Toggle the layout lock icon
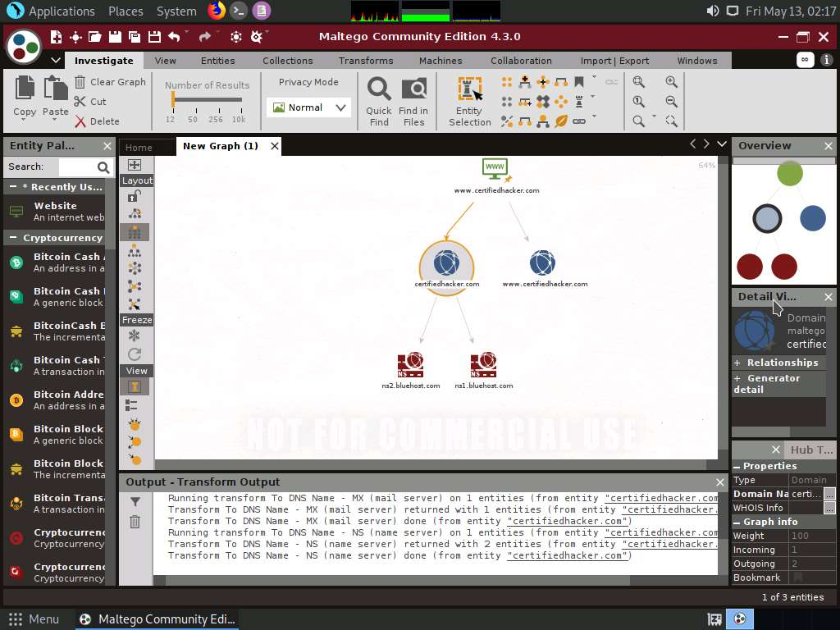The image size is (840, 630). [135, 196]
